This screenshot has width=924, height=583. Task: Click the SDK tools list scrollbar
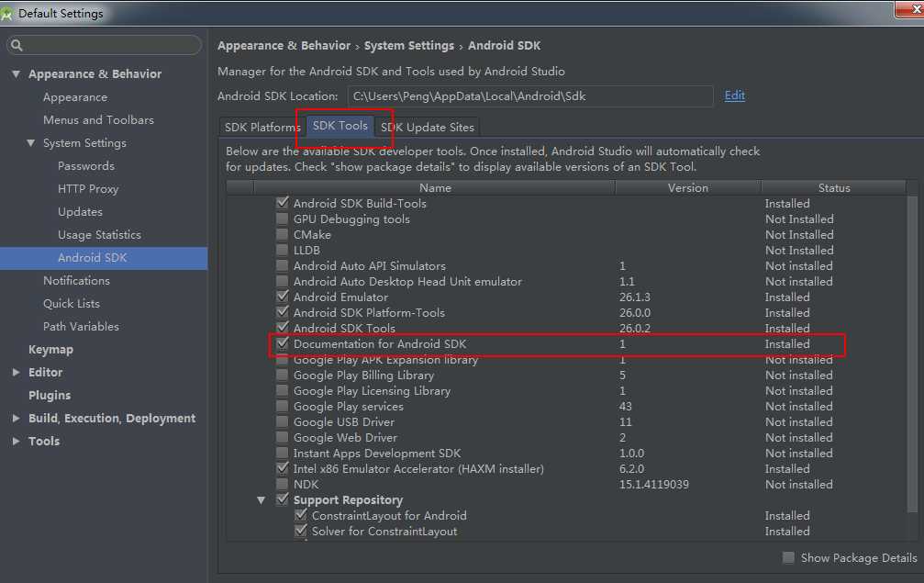pos(912,353)
